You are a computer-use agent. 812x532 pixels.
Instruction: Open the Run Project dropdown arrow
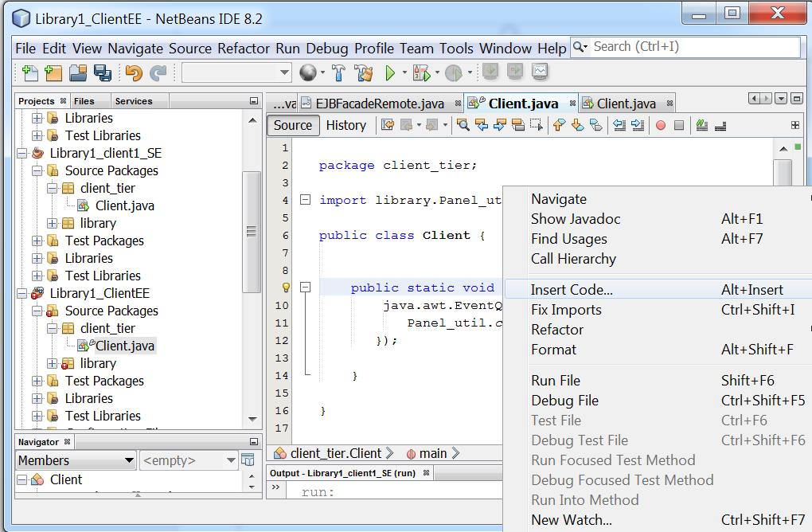click(x=404, y=73)
